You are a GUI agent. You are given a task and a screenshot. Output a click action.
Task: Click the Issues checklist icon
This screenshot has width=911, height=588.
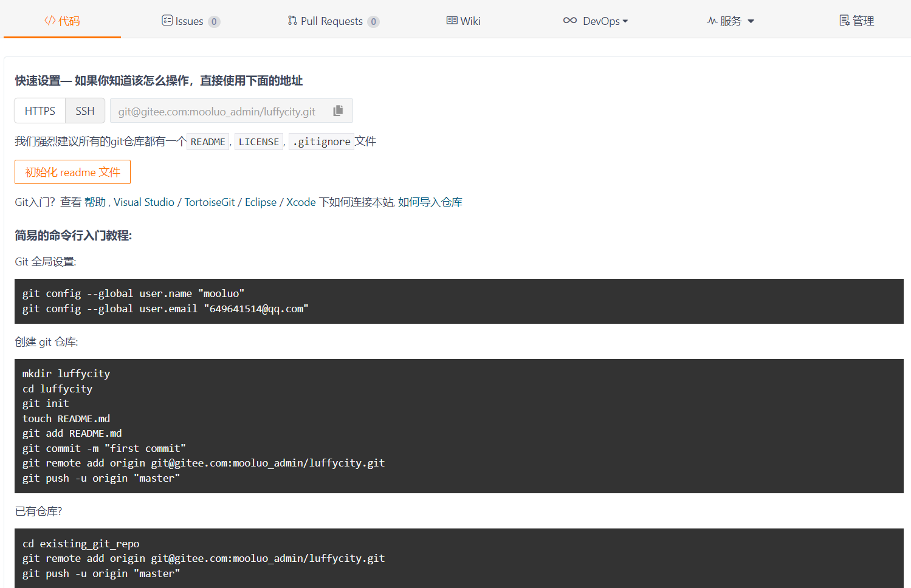click(x=167, y=20)
